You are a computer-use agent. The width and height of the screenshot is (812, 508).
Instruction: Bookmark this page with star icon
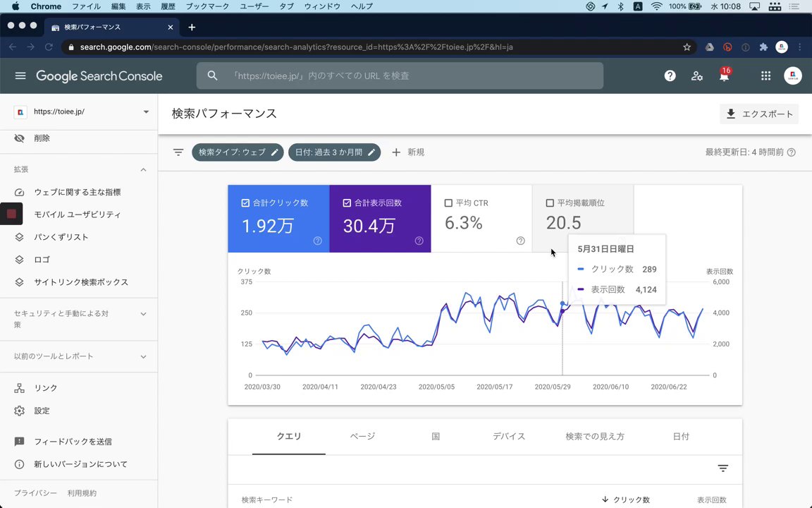687,47
